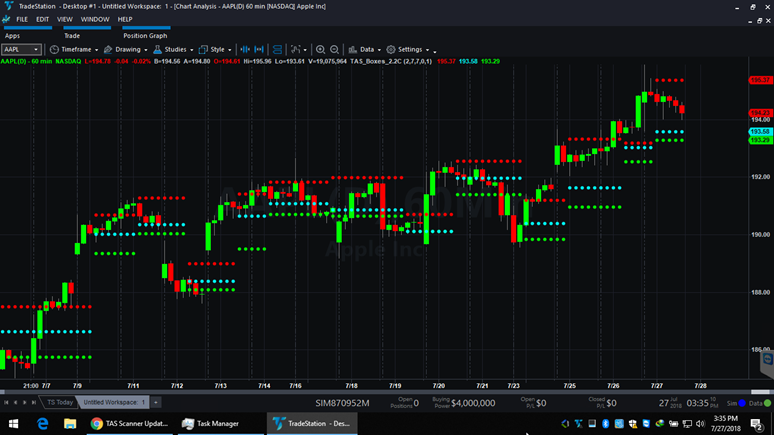Expand the Drawing dropdown arrow
774x435 pixels.
point(146,50)
